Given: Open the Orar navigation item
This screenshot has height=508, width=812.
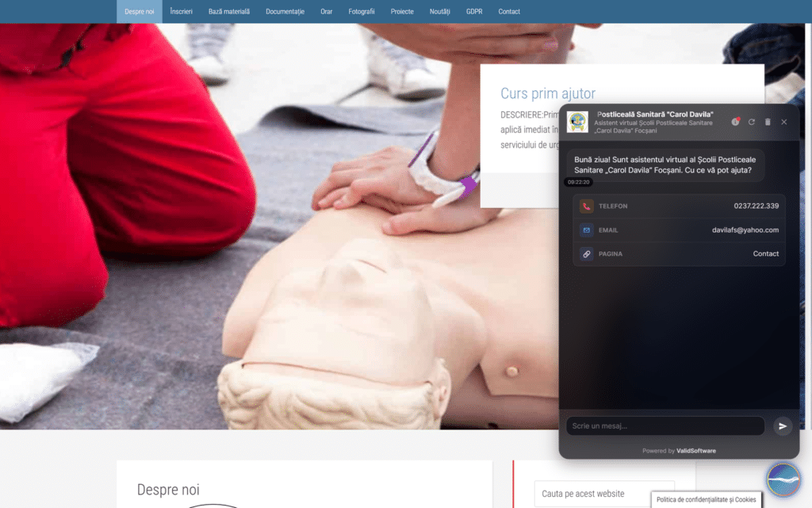Looking at the screenshot, I should click(x=326, y=11).
